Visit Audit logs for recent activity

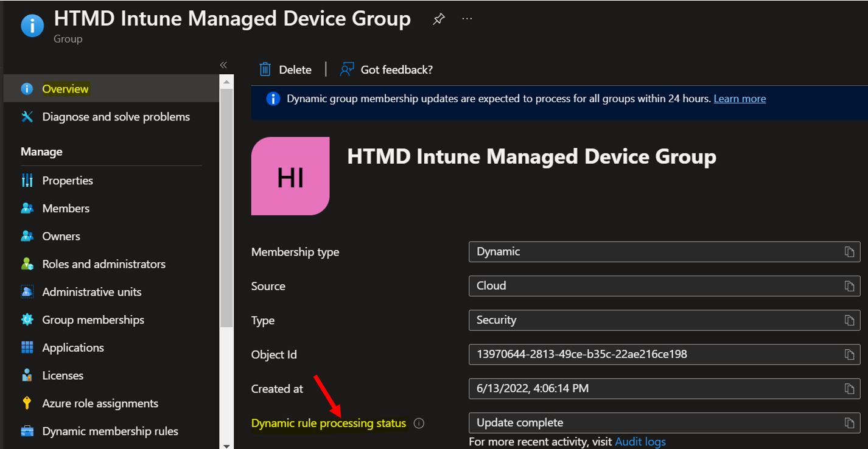(640, 441)
